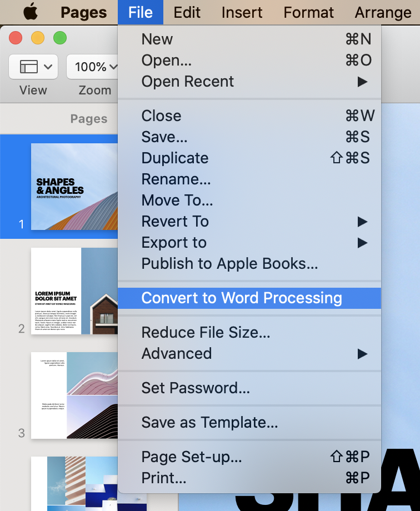Select Convert to Word Processing

[x=249, y=298]
